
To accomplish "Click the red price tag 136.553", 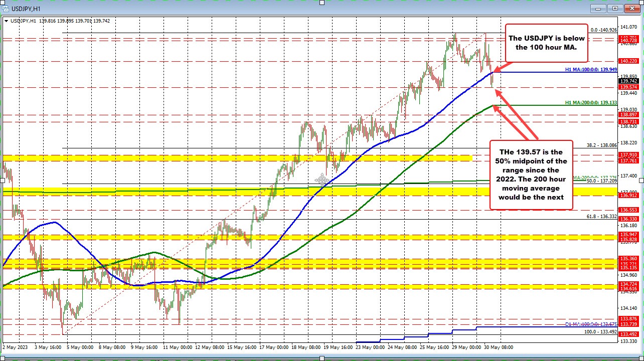I will point(628,210).
